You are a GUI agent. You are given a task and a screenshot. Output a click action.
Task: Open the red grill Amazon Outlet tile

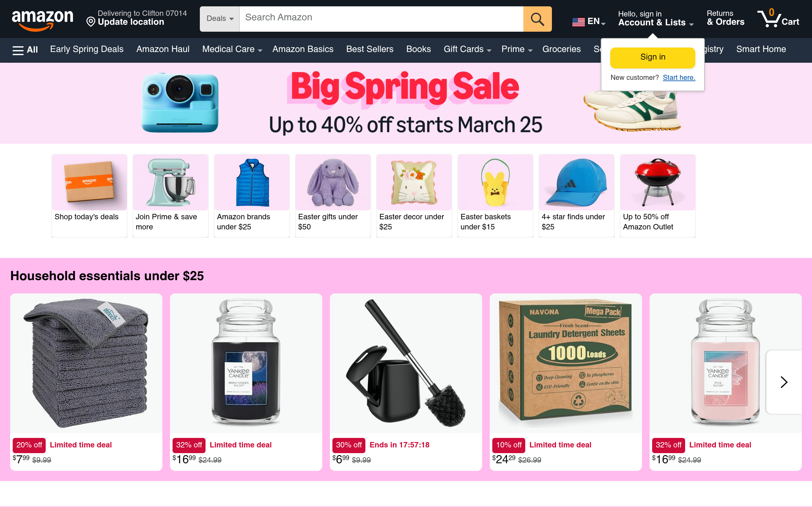(657, 196)
